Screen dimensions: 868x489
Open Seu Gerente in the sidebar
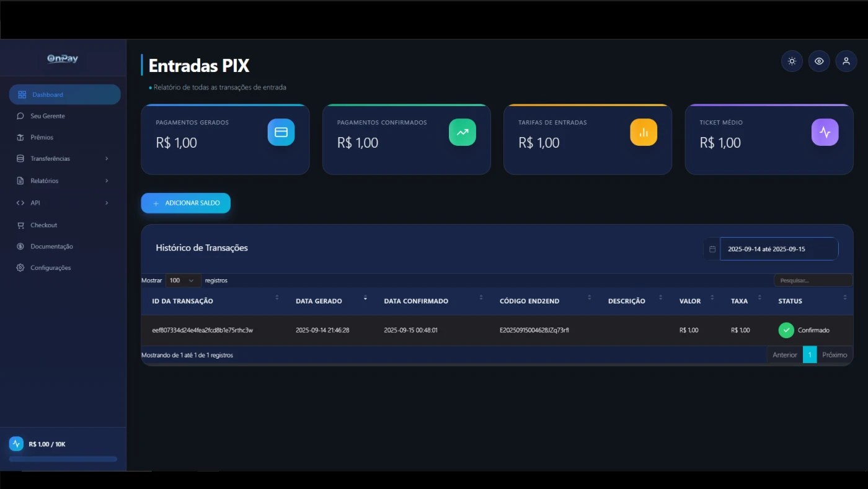click(48, 116)
